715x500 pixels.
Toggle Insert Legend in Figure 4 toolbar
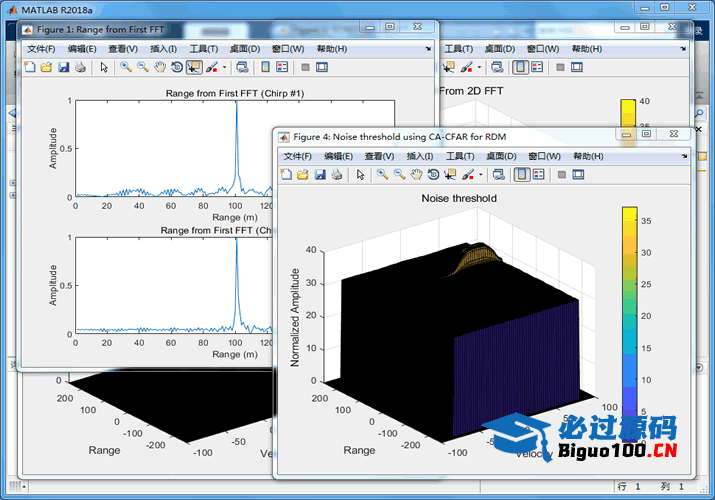click(539, 175)
